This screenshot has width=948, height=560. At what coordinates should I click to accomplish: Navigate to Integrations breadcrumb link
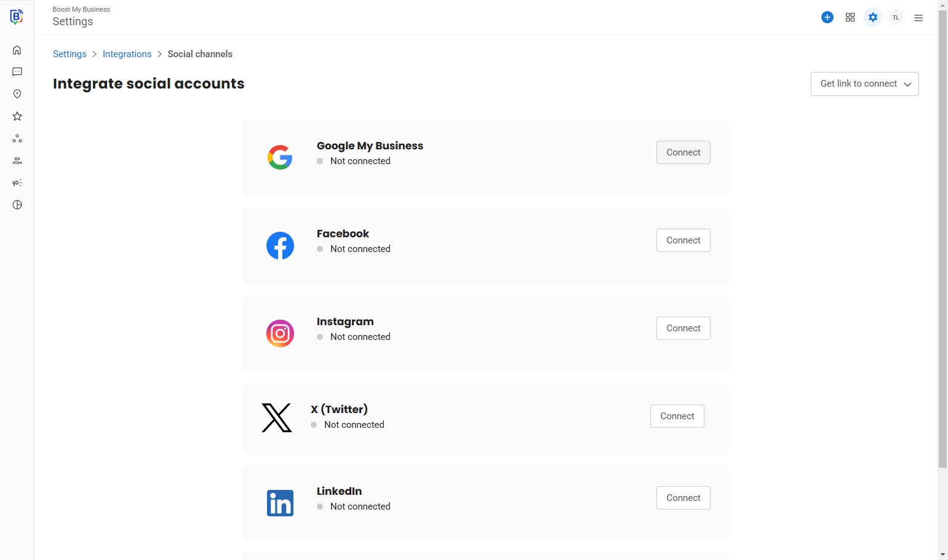127,54
